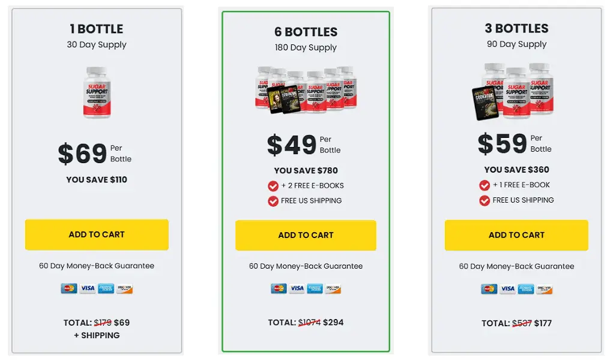This screenshot has width=610, height=364.
Task: Click the single Sugar Support bottle image
Action: tap(97, 92)
